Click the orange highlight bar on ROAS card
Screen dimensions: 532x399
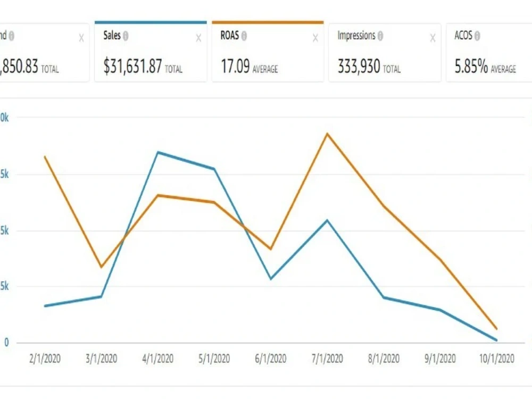pyautogui.click(x=268, y=22)
